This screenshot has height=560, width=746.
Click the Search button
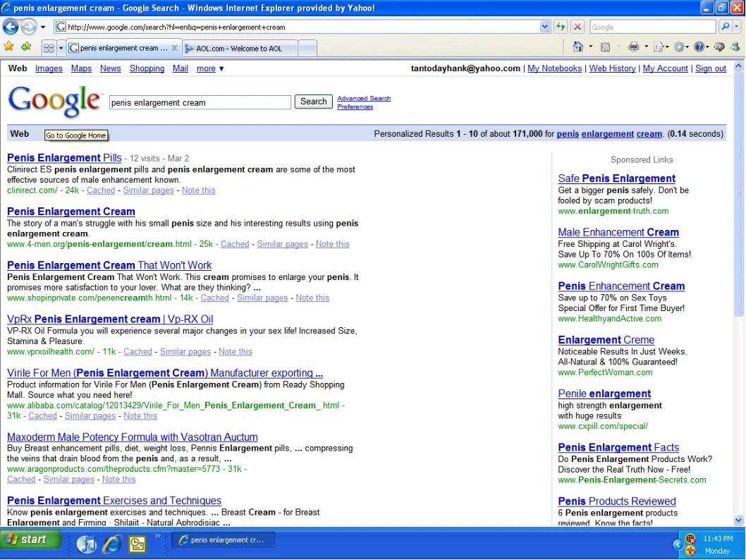tap(313, 102)
